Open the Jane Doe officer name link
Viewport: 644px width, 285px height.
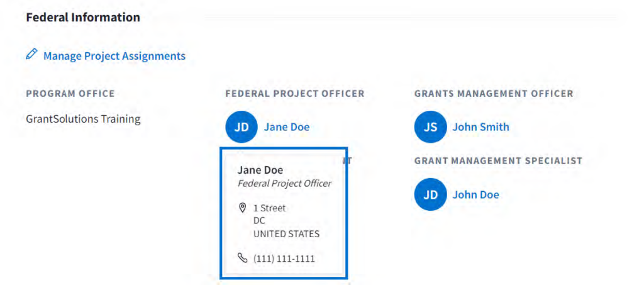click(x=286, y=127)
